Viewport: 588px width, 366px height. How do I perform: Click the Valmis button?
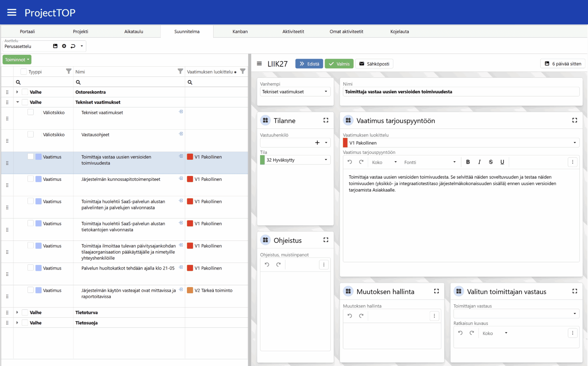point(339,64)
